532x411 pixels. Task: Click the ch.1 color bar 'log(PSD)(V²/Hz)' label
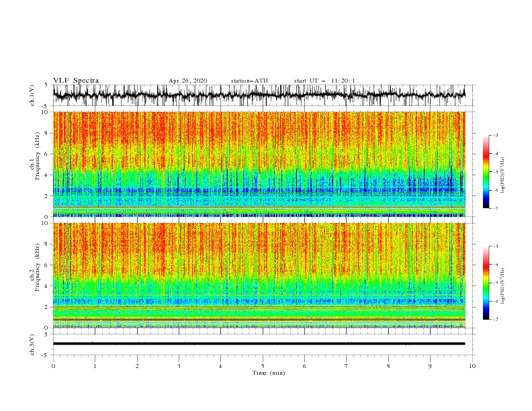coord(503,175)
